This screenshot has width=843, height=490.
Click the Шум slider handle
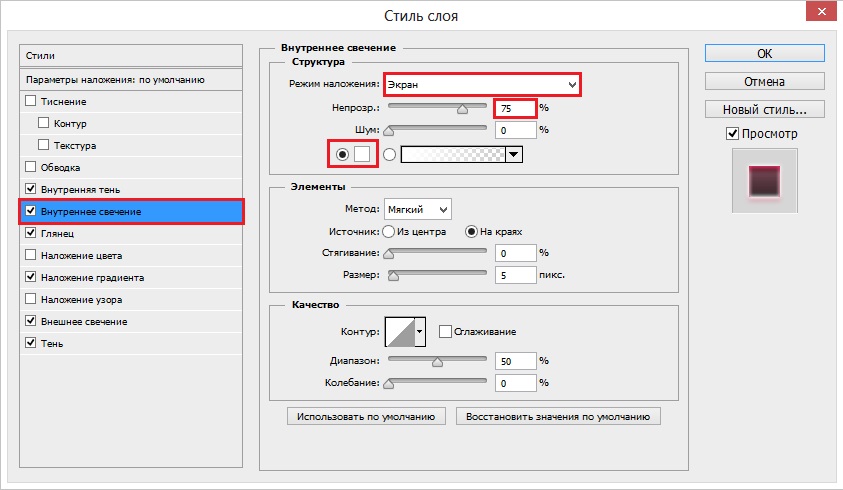click(x=389, y=131)
